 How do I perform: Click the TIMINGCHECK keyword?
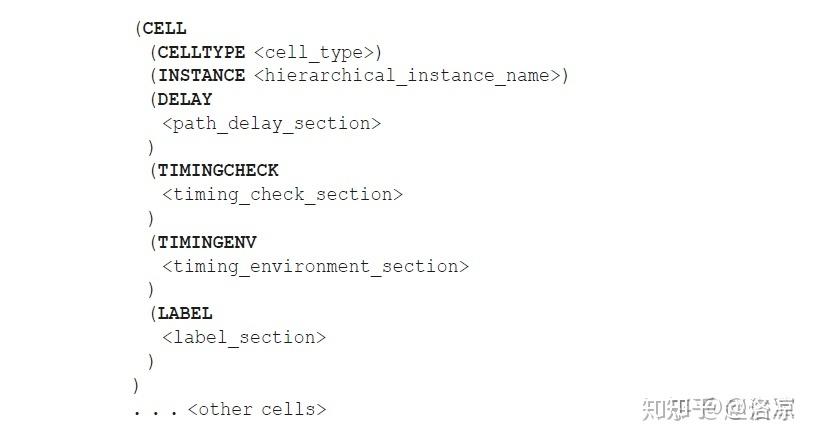pyautogui.click(x=218, y=170)
